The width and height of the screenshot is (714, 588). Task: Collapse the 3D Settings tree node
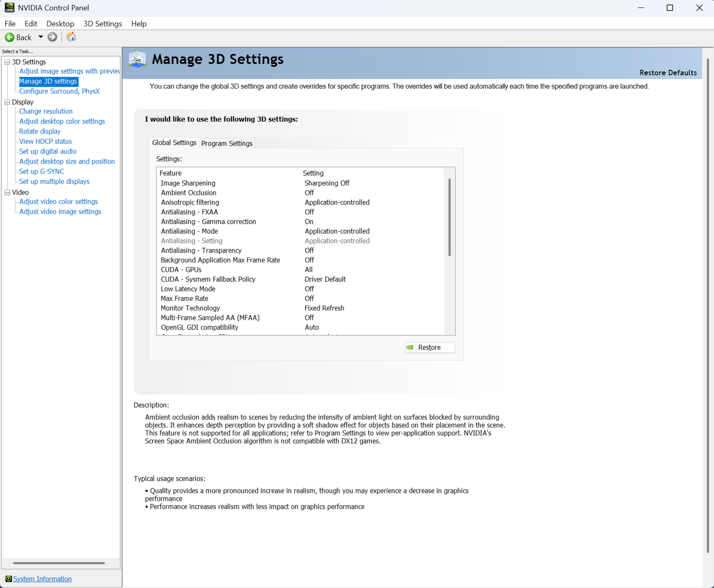point(7,62)
